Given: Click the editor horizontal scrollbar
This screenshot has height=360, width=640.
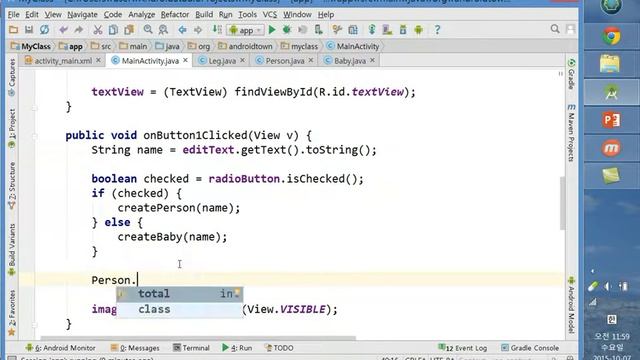Looking at the screenshot, I should coord(198,338).
